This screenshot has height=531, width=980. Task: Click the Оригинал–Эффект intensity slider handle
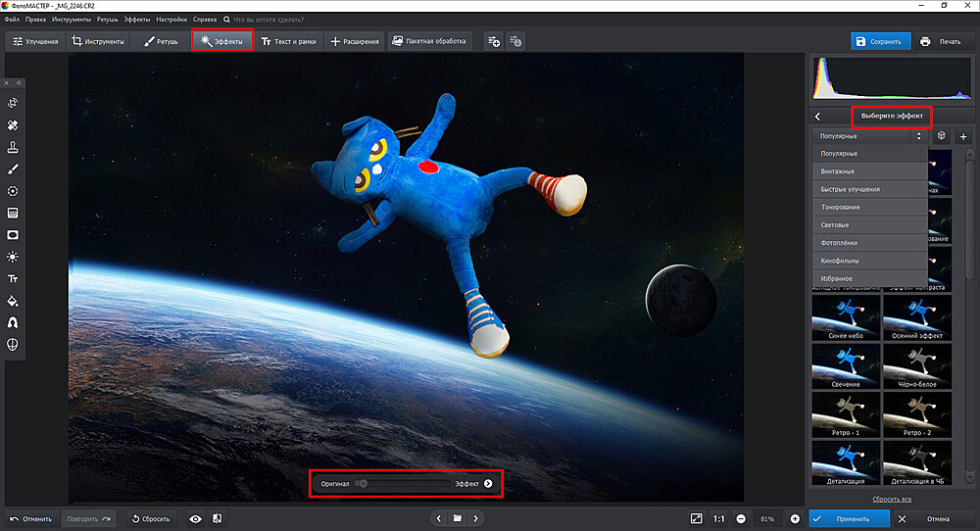(363, 483)
